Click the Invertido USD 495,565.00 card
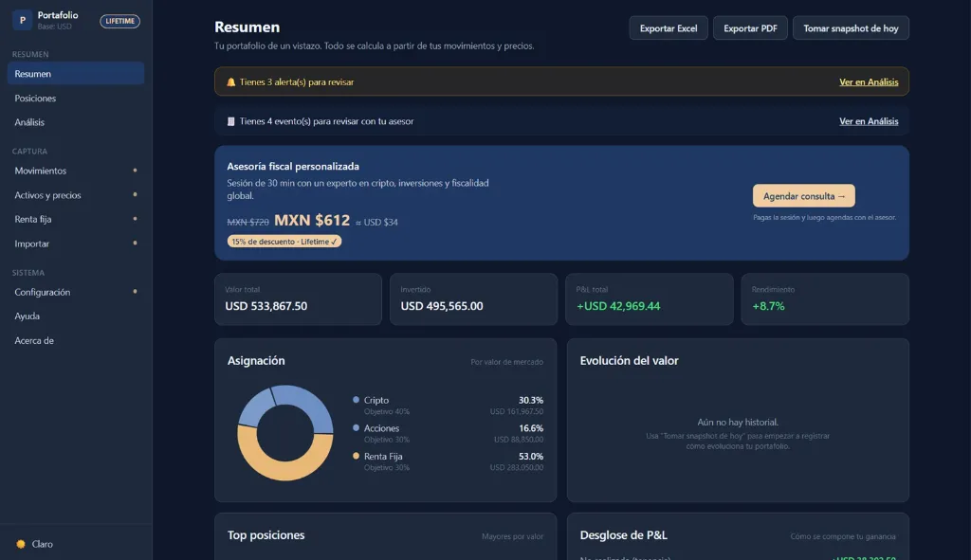This screenshot has height=560, width=971. (474, 299)
